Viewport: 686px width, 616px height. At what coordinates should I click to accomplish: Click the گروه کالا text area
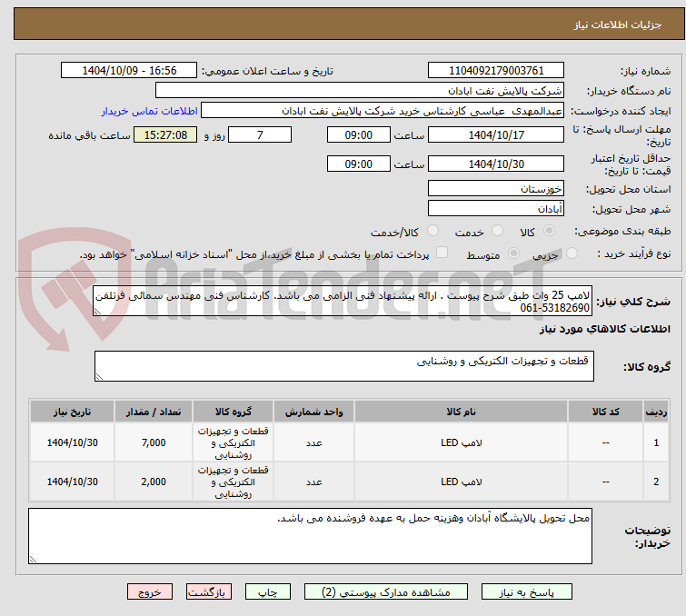pyautogui.click(x=344, y=366)
